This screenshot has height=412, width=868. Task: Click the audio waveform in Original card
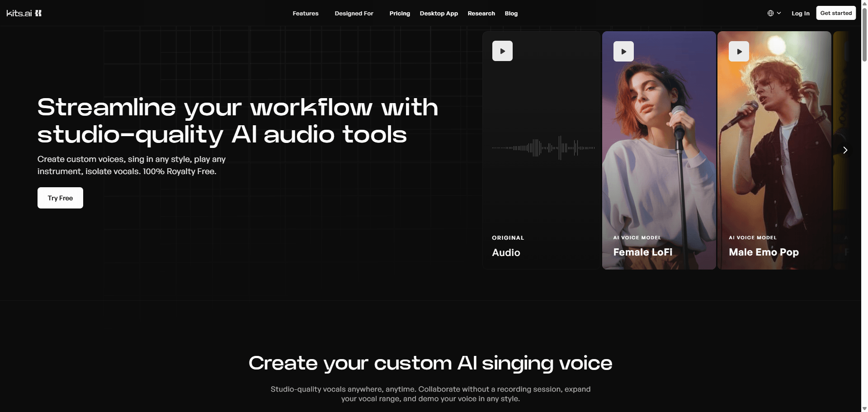[543, 148]
